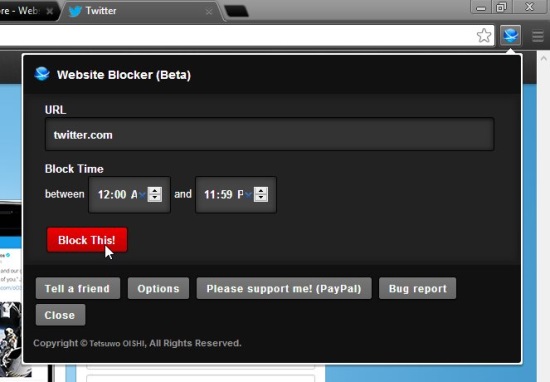The image size is (550, 382).
Task: Close the Website Blocker popup
Action: tap(60, 315)
